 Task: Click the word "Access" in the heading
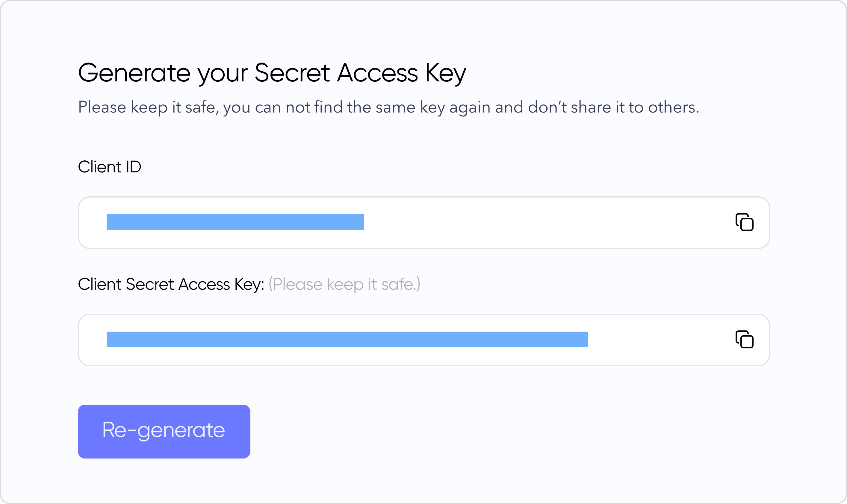(377, 73)
